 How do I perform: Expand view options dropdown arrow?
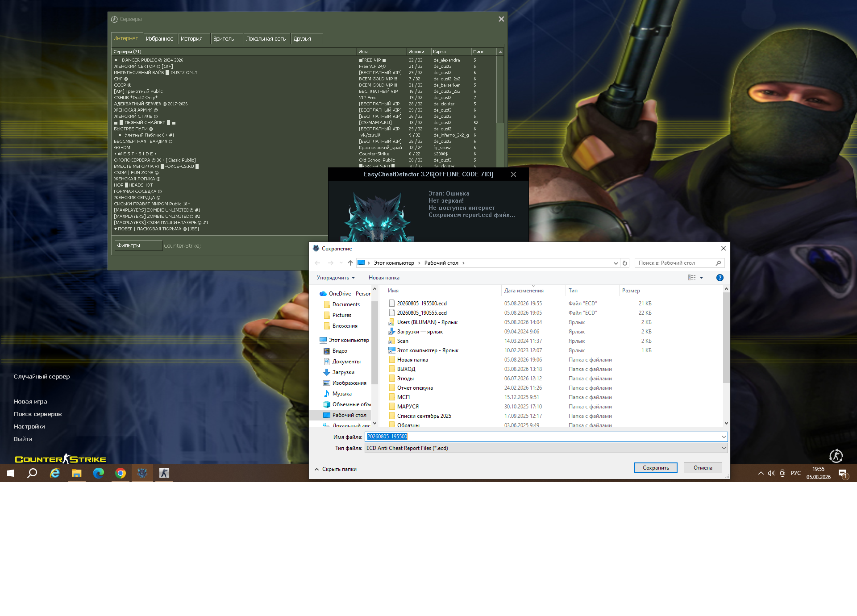point(702,278)
